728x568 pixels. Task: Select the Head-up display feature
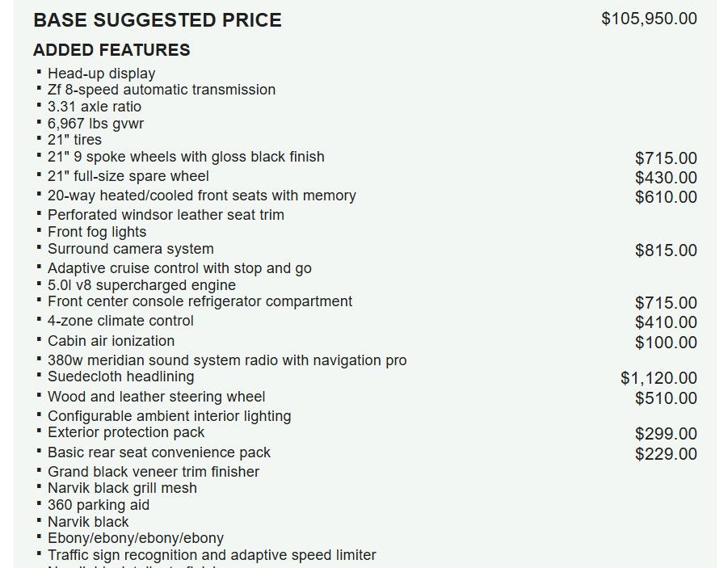pyautogui.click(x=101, y=74)
